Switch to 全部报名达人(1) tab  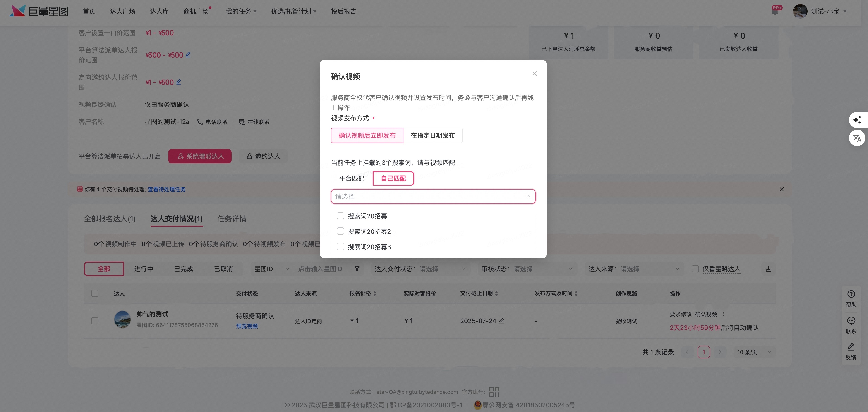[x=110, y=219]
